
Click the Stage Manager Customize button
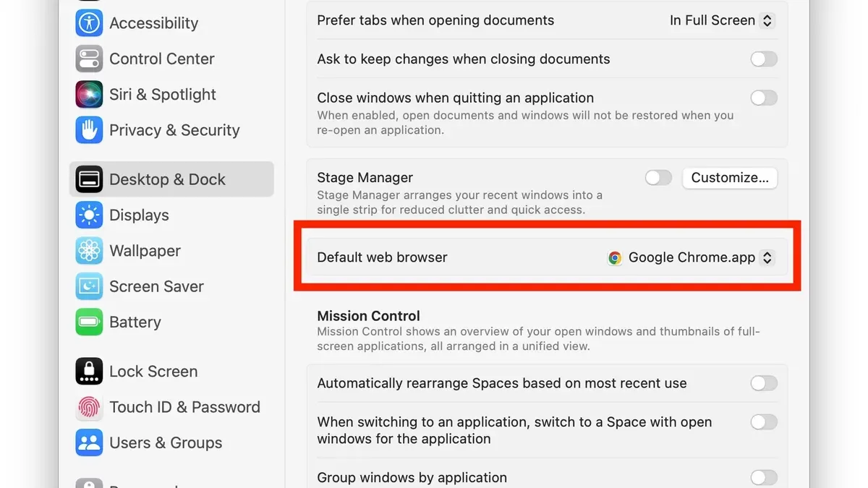tap(730, 178)
